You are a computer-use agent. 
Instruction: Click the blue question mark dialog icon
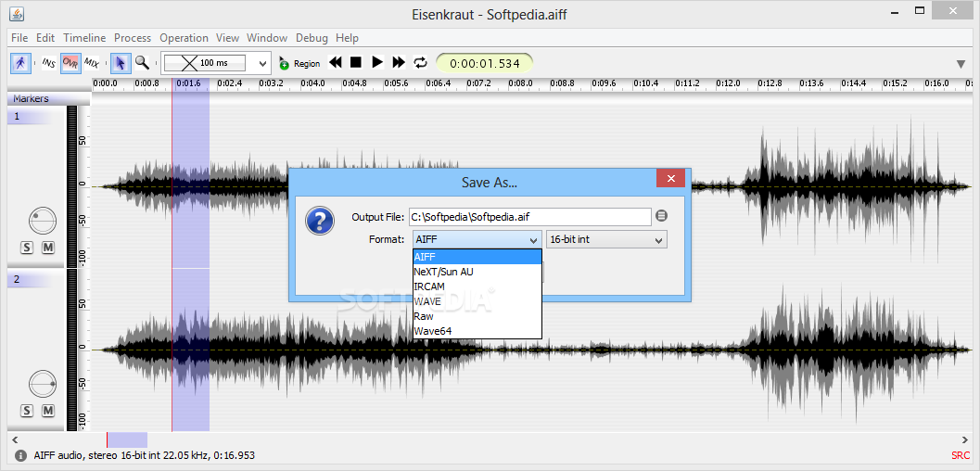(x=319, y=222)
